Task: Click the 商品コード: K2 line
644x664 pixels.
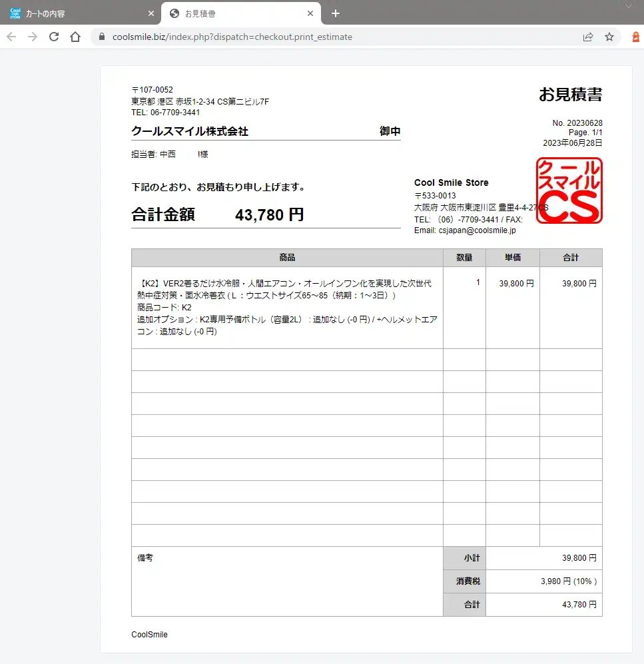Action: pyautogui.click(x=164, y=308)
